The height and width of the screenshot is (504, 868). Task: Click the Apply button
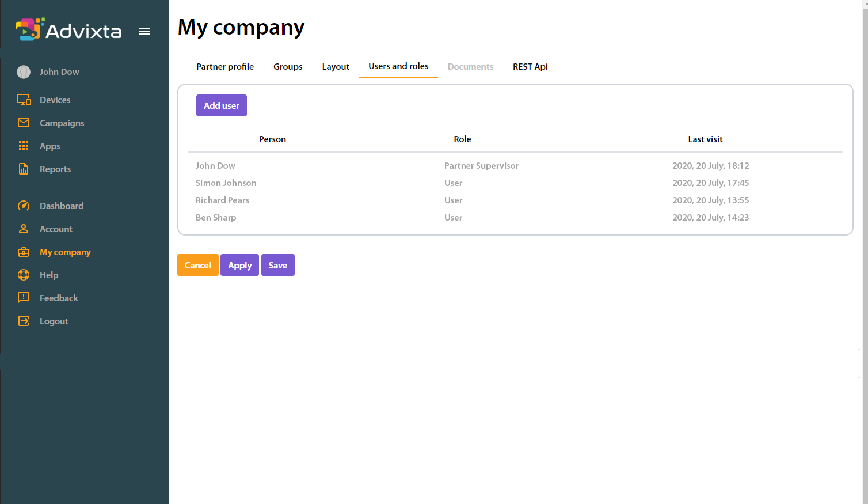pos(240,265)
